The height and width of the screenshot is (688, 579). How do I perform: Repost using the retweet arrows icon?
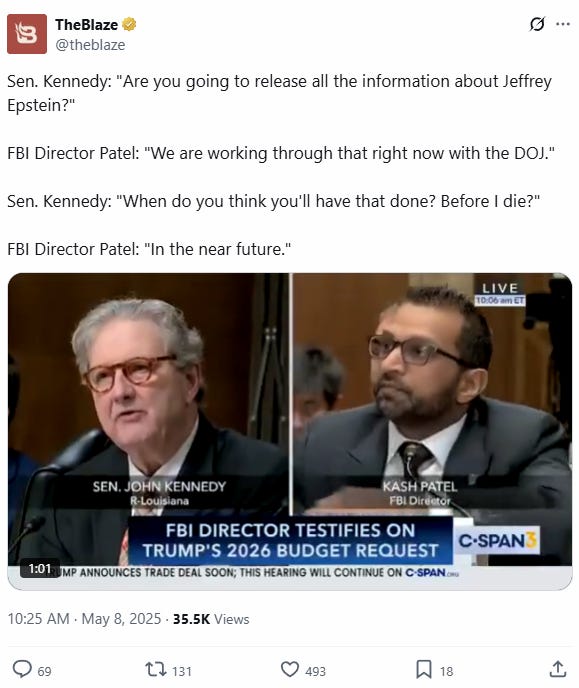pyautogui.click(x=156, y=670)
